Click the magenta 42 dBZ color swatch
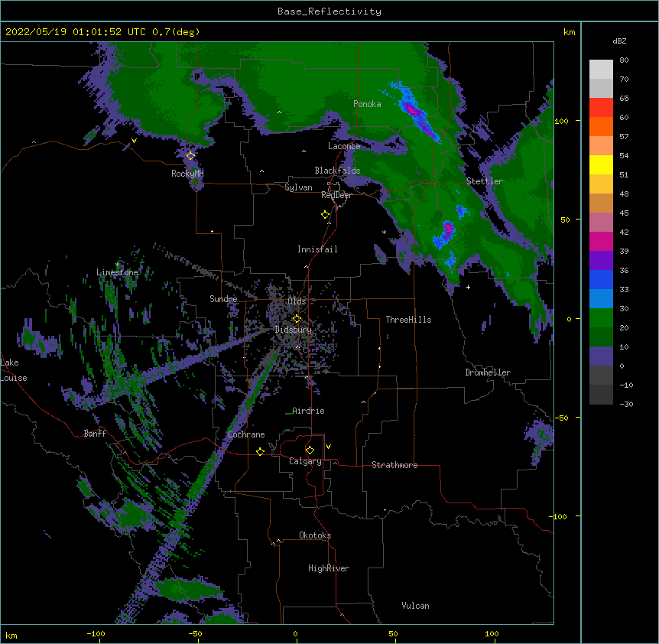 (x=601, y=241)
